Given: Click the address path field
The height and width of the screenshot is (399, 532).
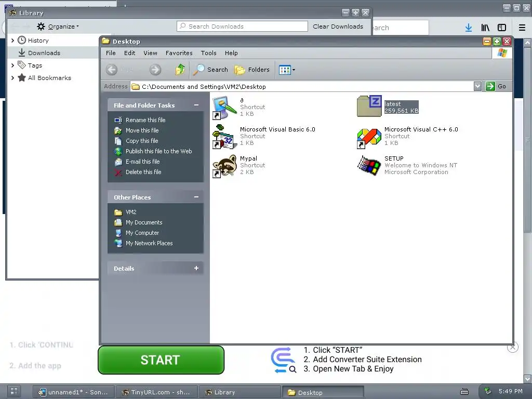Looking at the screenshot, I should coord(302,87).
